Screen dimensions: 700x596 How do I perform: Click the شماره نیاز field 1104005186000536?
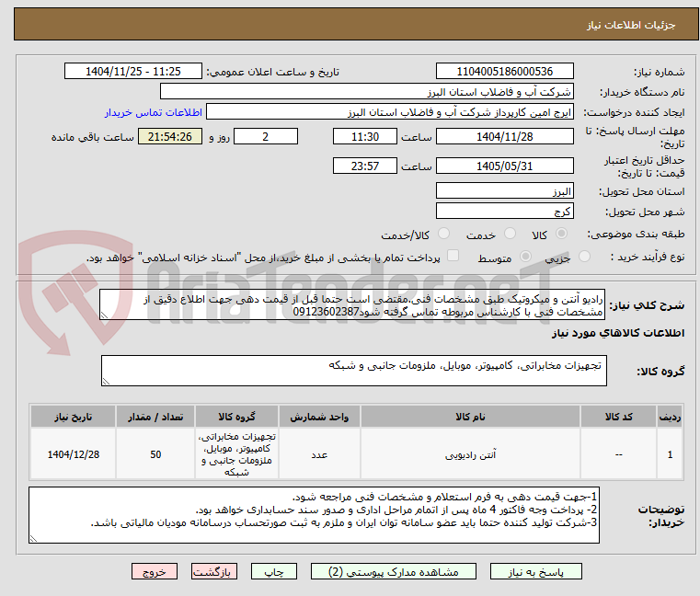click(504, 72)
